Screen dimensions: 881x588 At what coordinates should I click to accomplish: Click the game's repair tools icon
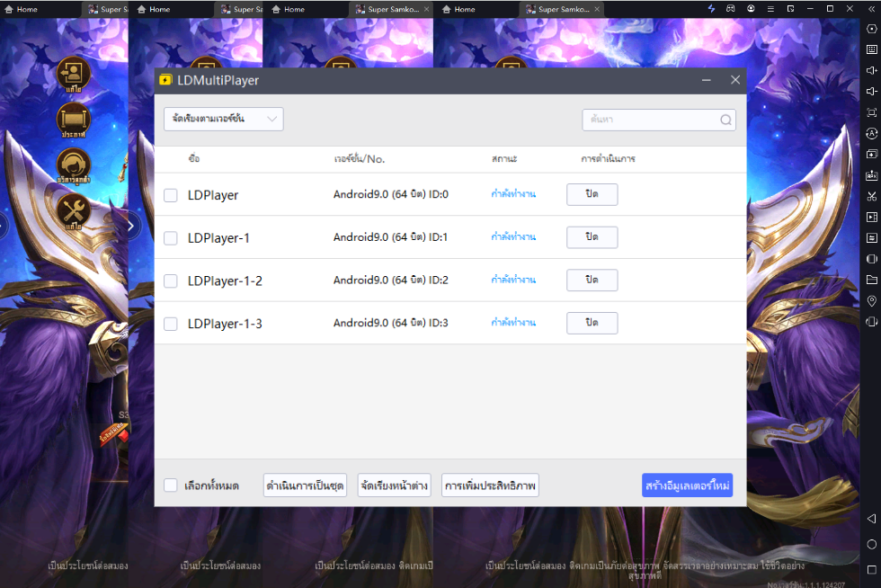click(73, 212)
